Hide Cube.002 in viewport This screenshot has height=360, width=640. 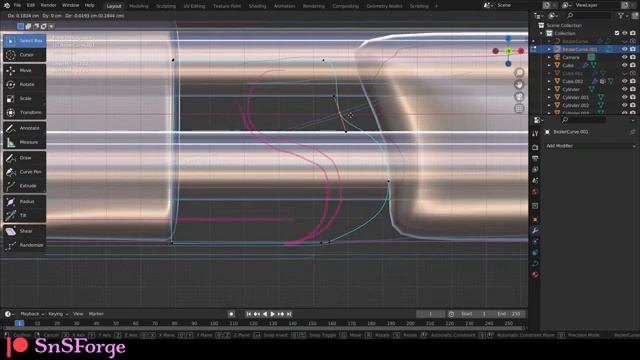624,81
